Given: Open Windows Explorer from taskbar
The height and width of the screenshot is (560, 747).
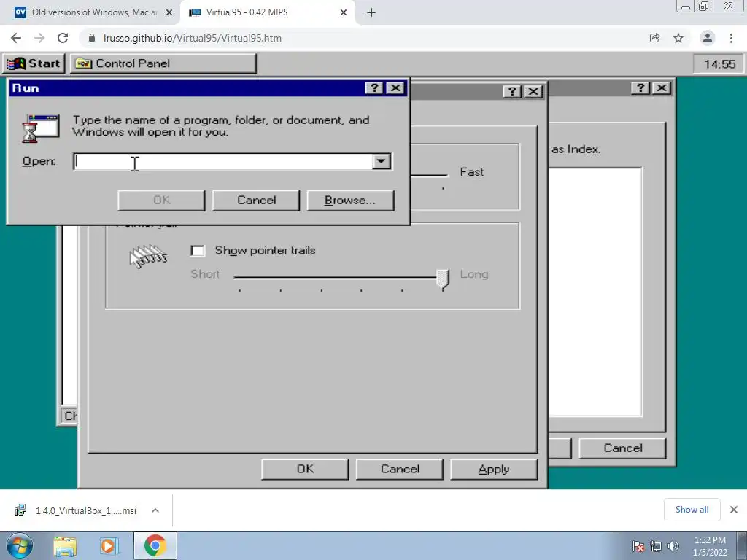Looking at the screenshot, I should click(x=65, y=546).
